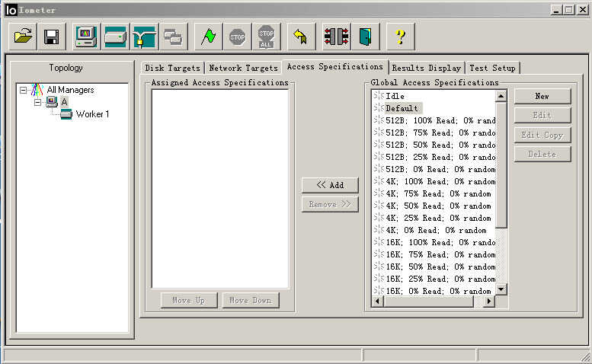Image resolution: width=592 pixels, height=364 pixels.
Task: Click the All Managers label
Action: 70,90
